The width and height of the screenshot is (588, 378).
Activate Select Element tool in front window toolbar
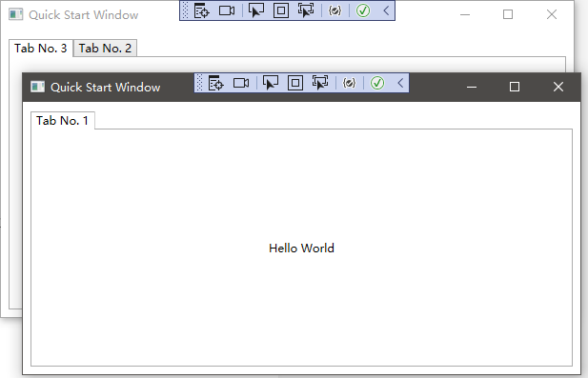tap(271, 83)
